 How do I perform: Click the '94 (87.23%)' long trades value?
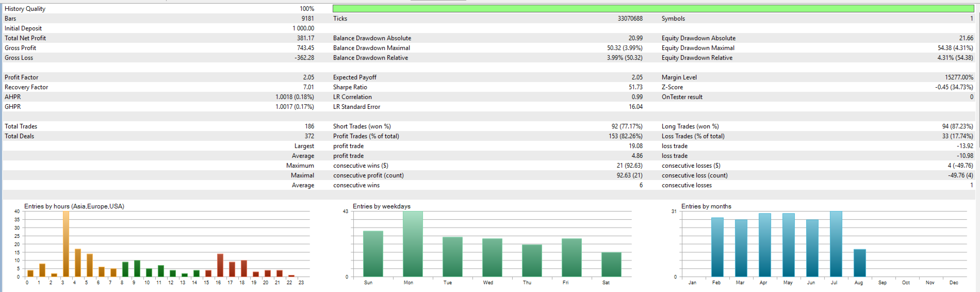[x=958, y=126]
